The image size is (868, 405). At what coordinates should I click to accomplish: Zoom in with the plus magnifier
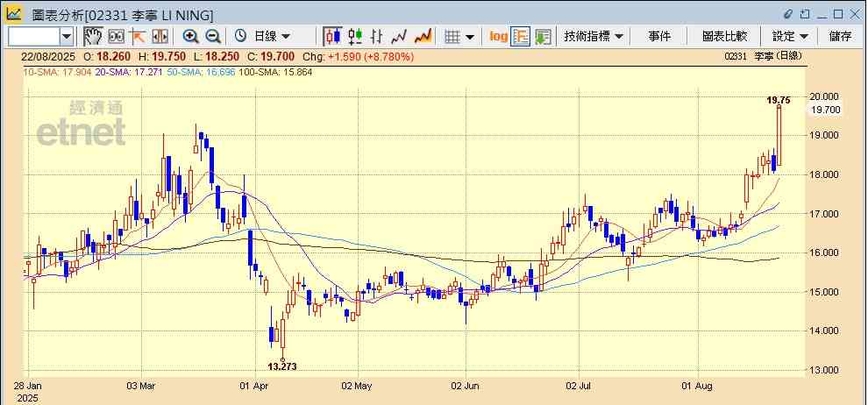pyautogui.click(x=191, y=37)
